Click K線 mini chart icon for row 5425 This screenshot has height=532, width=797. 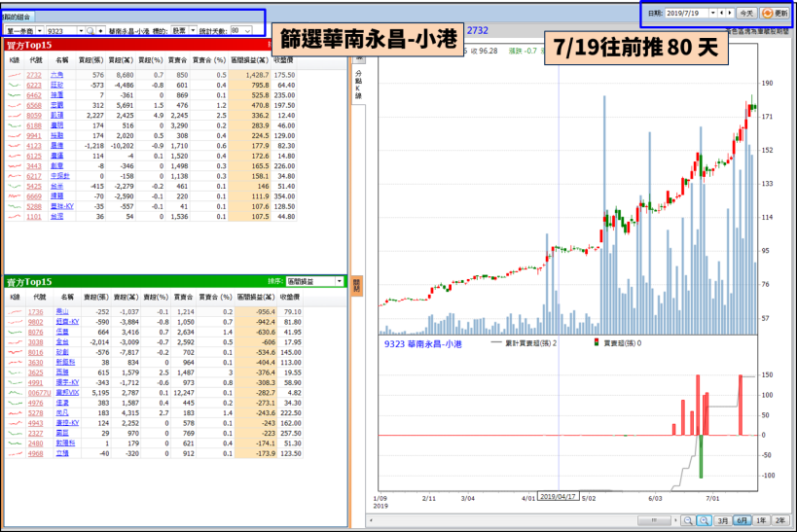point(15,186)
